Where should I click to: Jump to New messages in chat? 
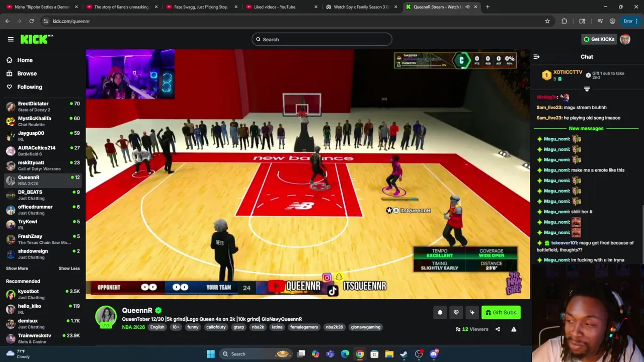(586, 129)
